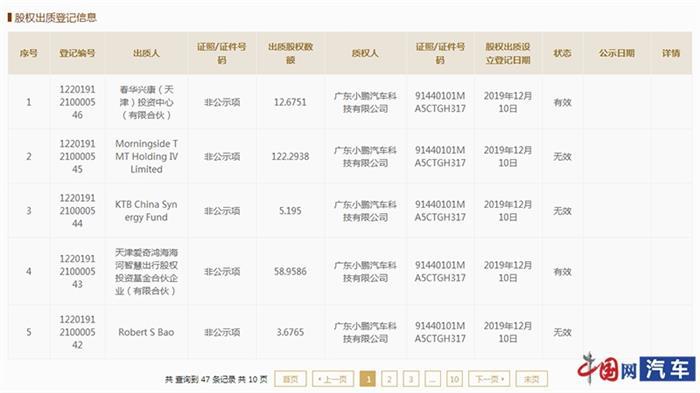Open page 3 of the records
This screenshot has width=700, height=393.
point(411,379)
